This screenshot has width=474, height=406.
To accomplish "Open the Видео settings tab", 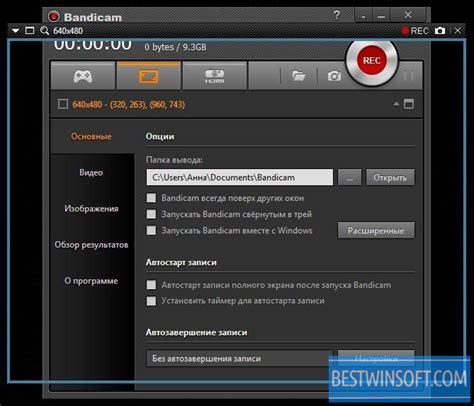I will point(91,173).
